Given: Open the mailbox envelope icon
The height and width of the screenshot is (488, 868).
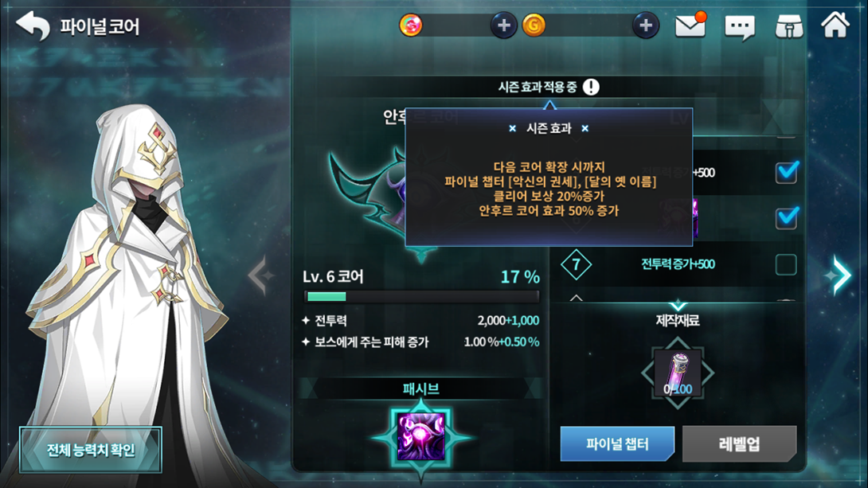Looking at the screenshot, I should point(690,25).
